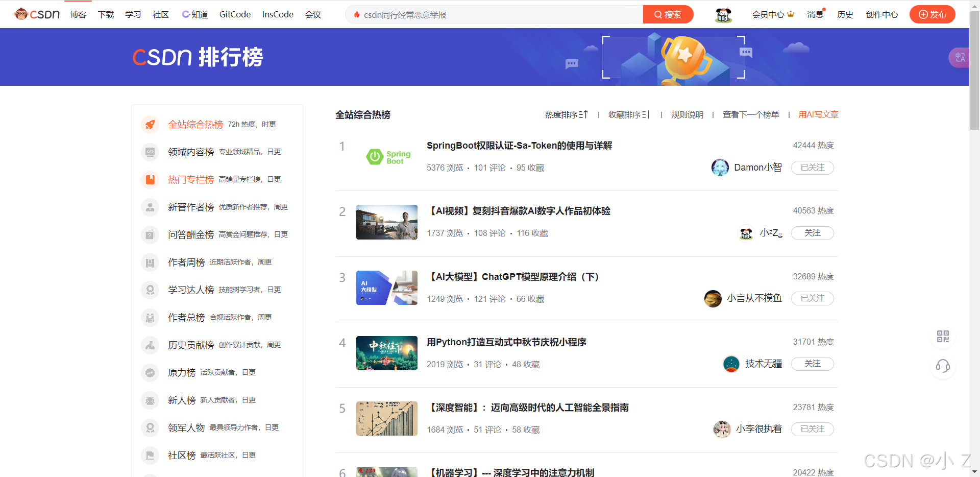Click the 作者总榜 sidebar icon
980x477 pixels.
tap(150, 317)
